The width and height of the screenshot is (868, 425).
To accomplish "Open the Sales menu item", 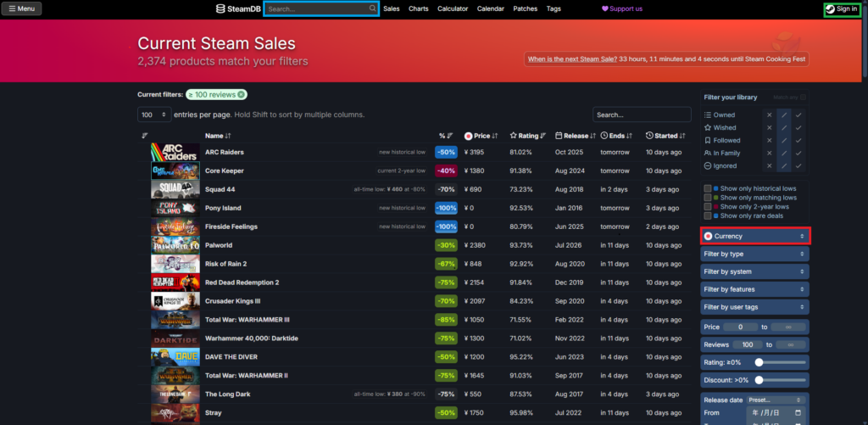I will click(x=392, y=8).
